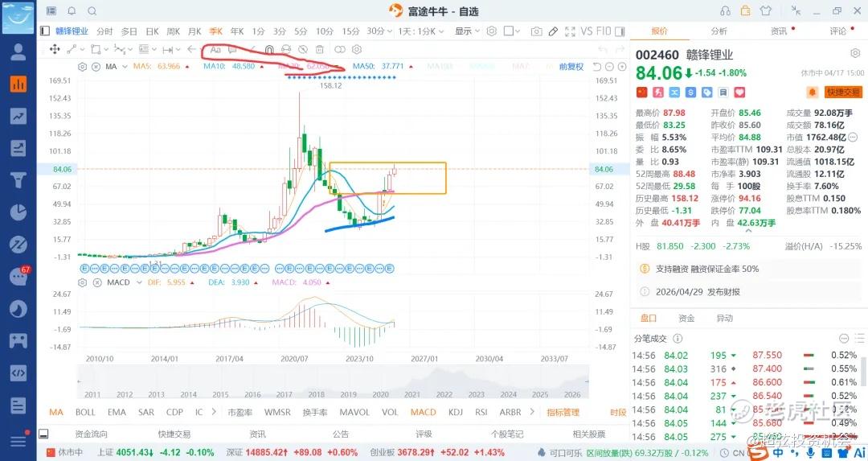This screenshot has height=461, width=868.
Task: Open messages icon with 67 badge
Action: click(x=18, y=275)
